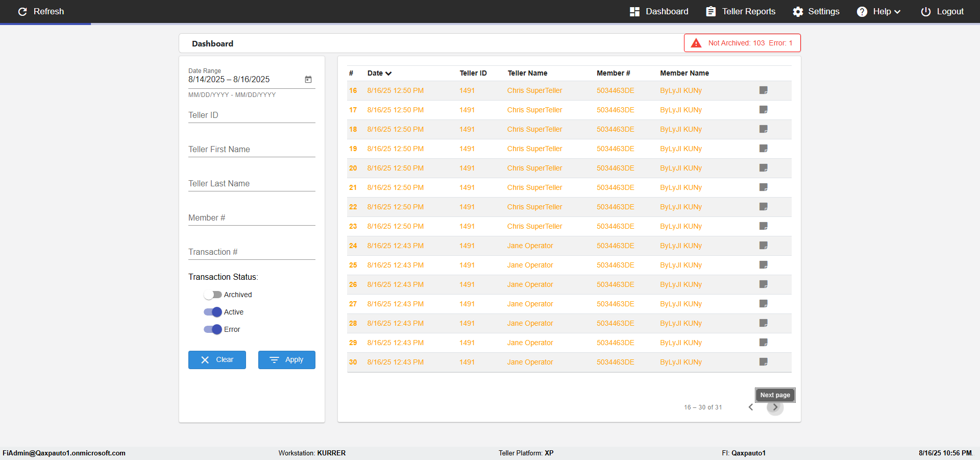Click the Teller Last Name field

coord(252,184)
